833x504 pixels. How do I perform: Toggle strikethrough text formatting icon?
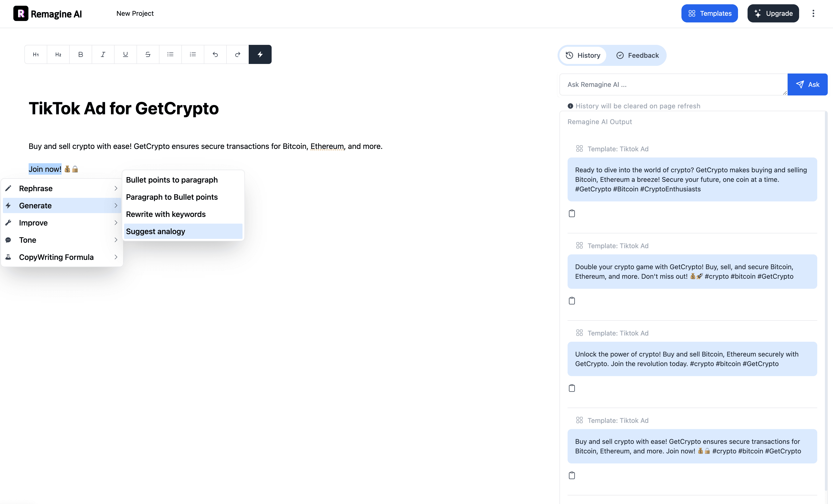pos(148,54)
